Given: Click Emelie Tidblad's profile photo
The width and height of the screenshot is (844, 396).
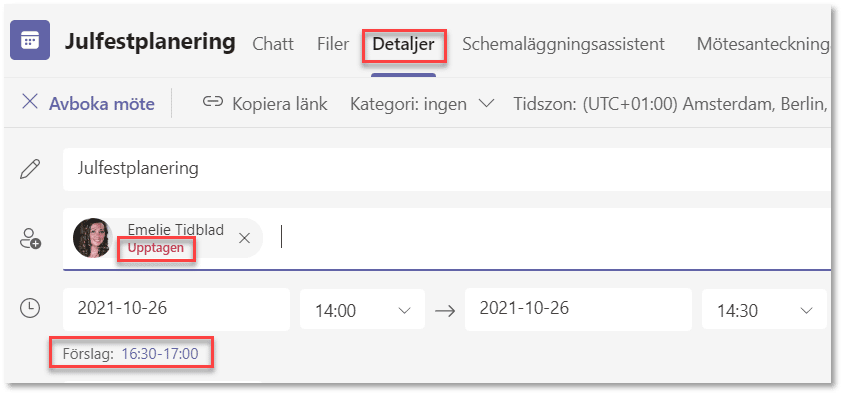Looking at the screenshot, I should 92,238.
